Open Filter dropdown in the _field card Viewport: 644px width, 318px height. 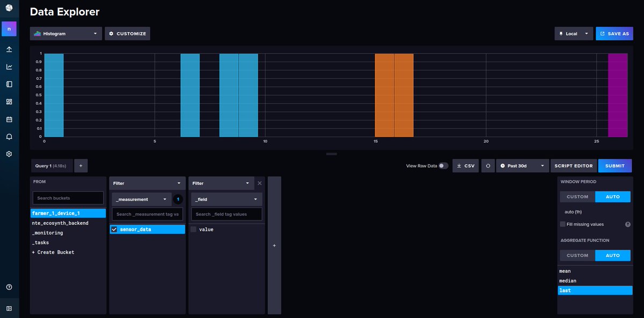[221, 183]
